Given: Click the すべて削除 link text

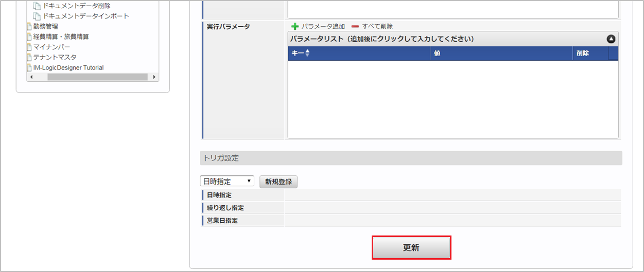Looking at the screenshot, I should coord(377,26).
